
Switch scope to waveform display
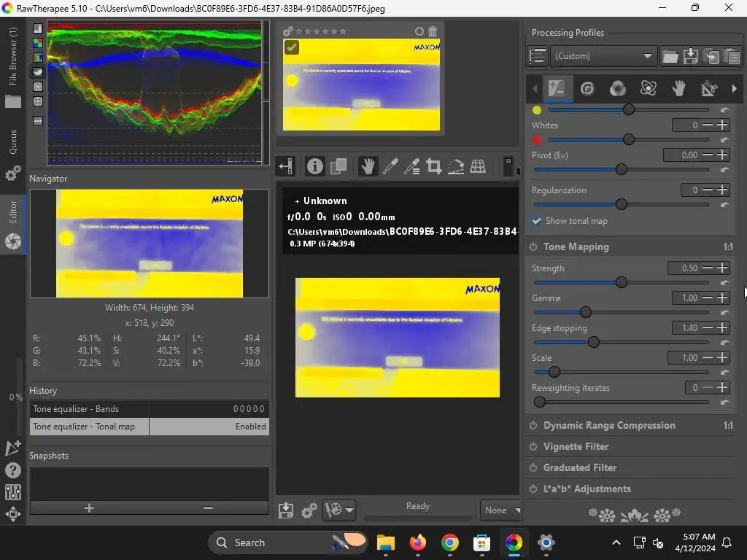pos(38,72)
